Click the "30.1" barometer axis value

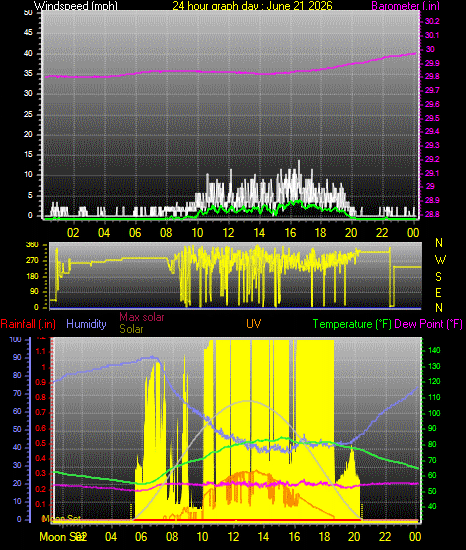click(432, 35)
